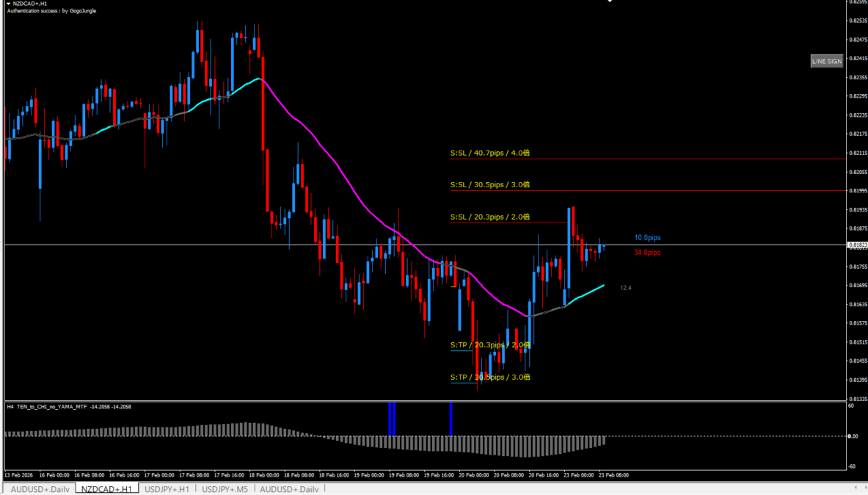This screenshot has height=495, width=868.
Task: Click the gray 12.4 value label
Action: [625, 288]
